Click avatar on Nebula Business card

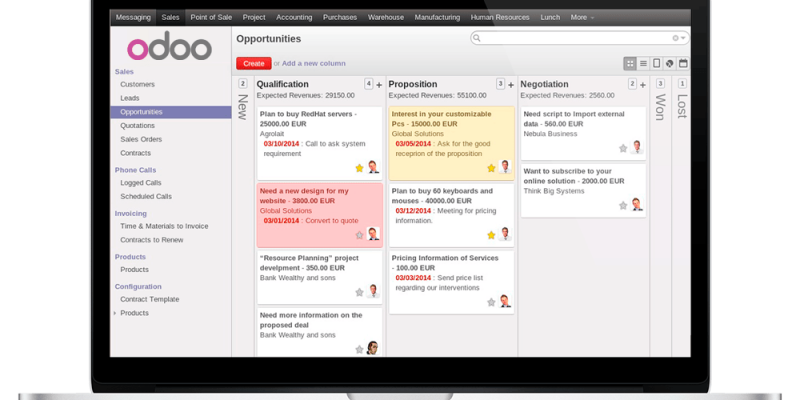[x=637, y=147]
